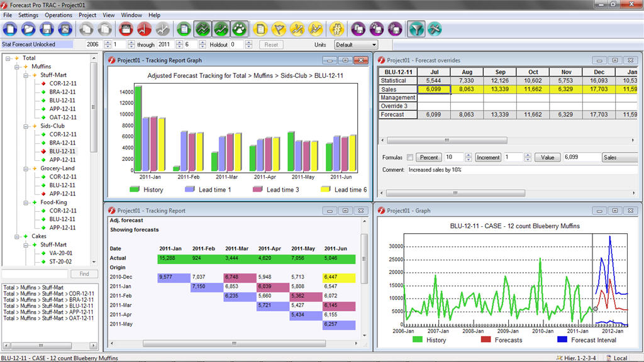This screenshot has width=644, height=362.
Task: Collapse the Muffins tree branch
Action: tap(17, 67)
